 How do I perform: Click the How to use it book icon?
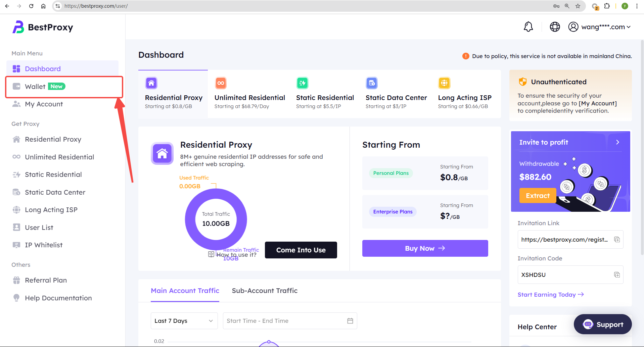pos(211,254)
